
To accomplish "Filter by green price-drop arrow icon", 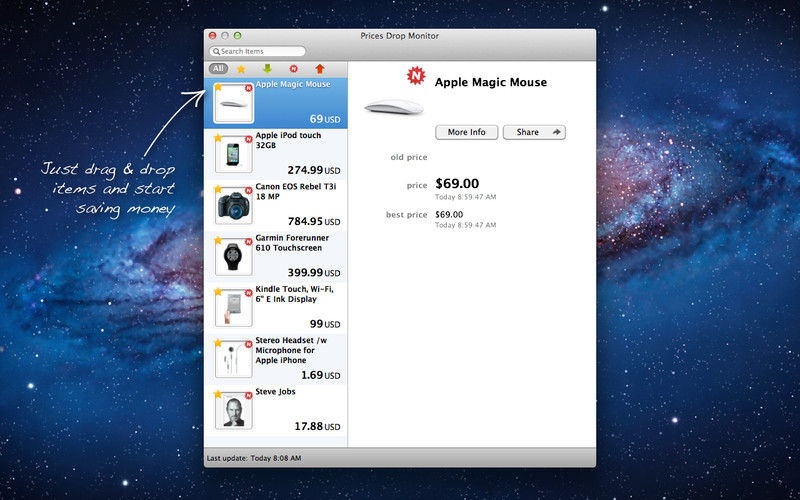I will coord(267,69).
